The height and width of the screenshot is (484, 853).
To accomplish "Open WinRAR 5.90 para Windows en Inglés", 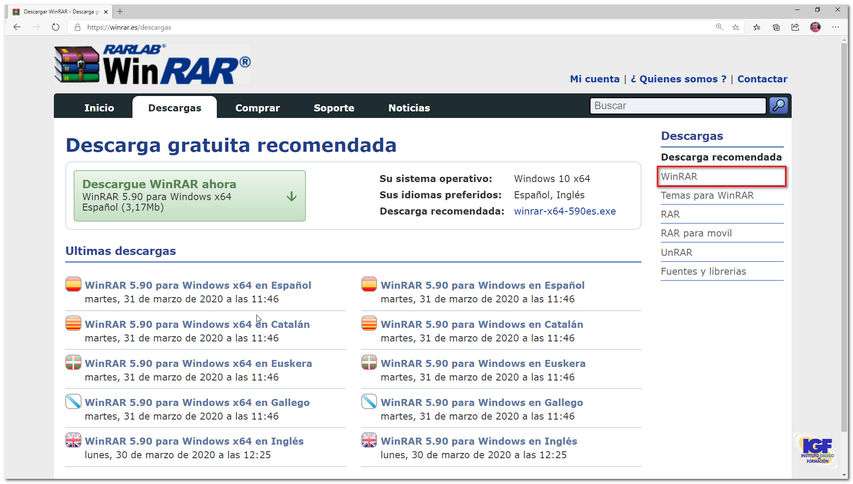I will pos(479,441).
